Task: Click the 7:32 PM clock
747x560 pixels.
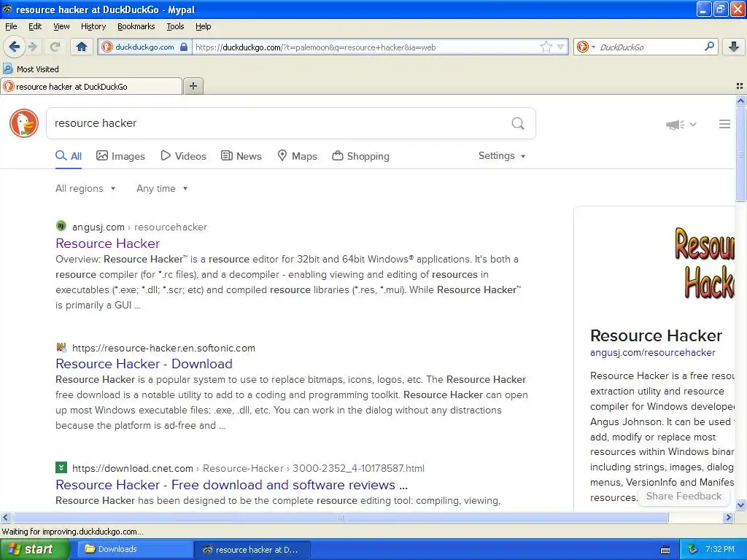Action: [x=719, y=549]
